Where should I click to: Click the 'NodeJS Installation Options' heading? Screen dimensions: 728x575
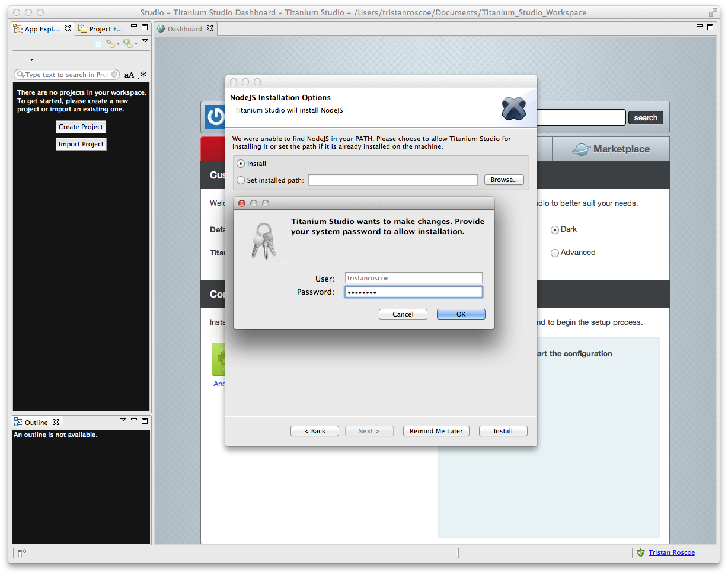click(280, 98)
